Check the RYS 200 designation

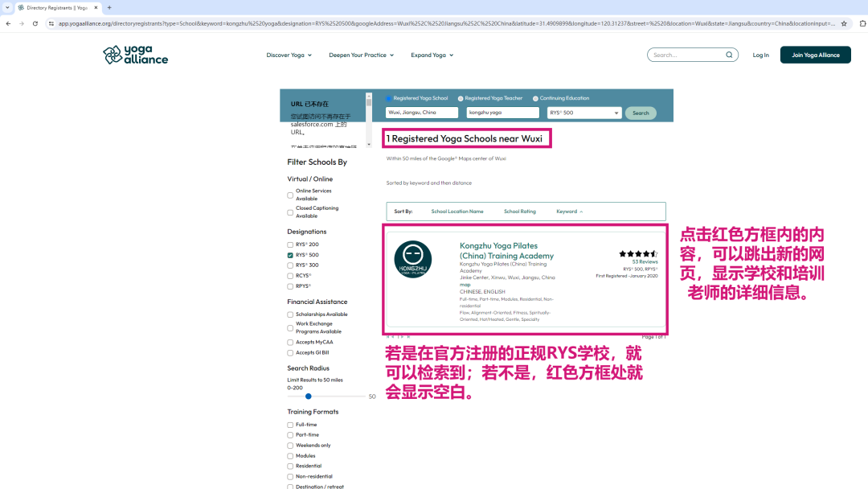(290, 244)
